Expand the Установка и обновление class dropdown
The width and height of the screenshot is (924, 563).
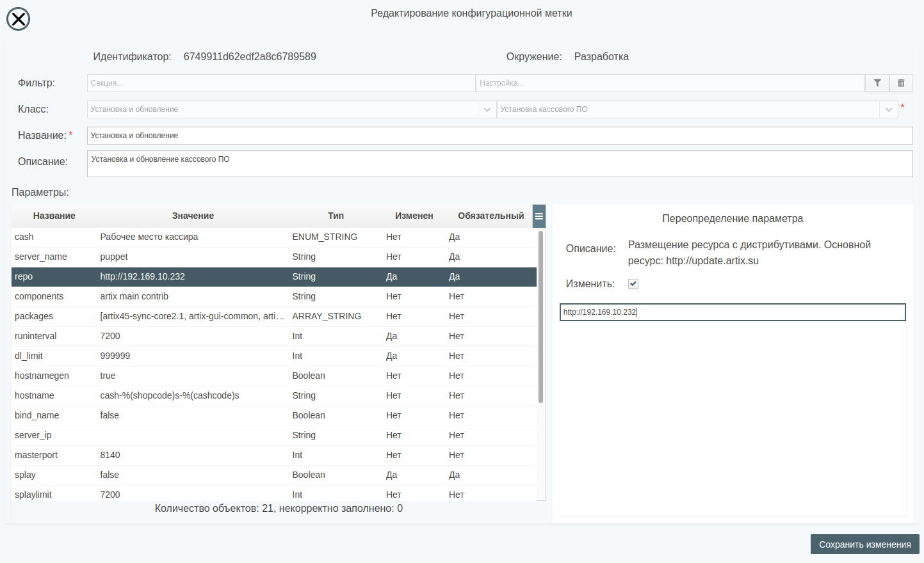pyautogui.click(x=487, y=109)
